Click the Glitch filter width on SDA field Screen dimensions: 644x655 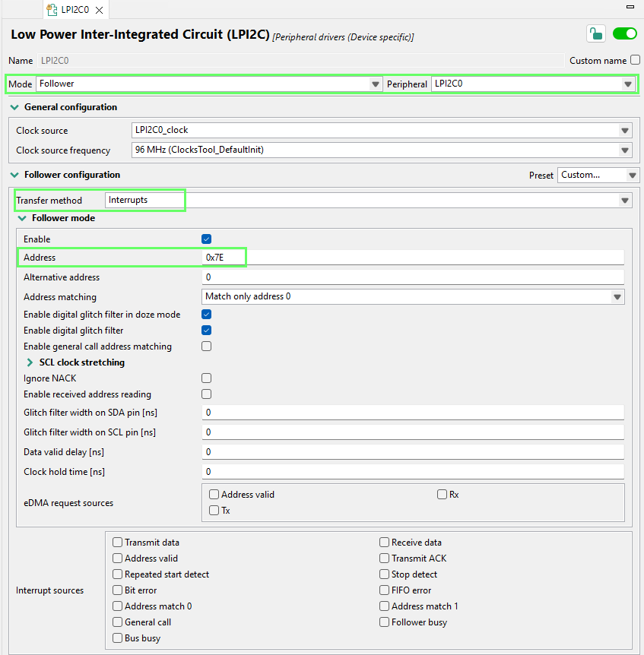tap(413, 413)
